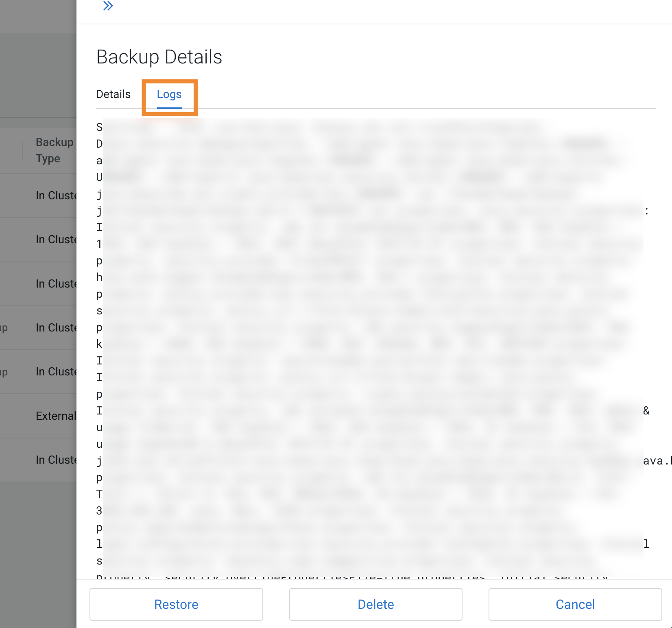Click the first line of the log text

tap(325, 127)
